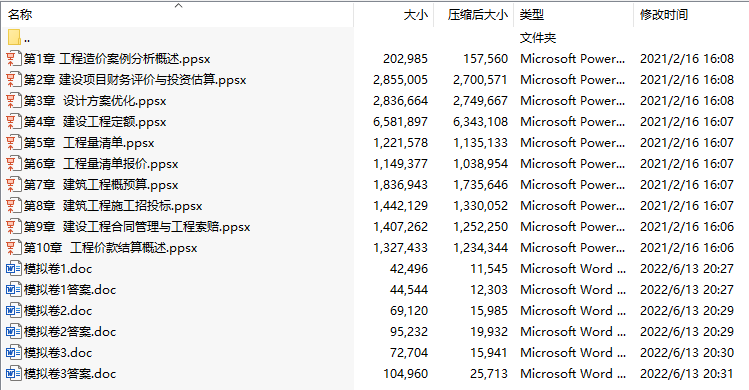Click the Word icon of 模拟卷3.doc
Image resolution: width=749 pixels, height=390 pixels.
(13, 353)
